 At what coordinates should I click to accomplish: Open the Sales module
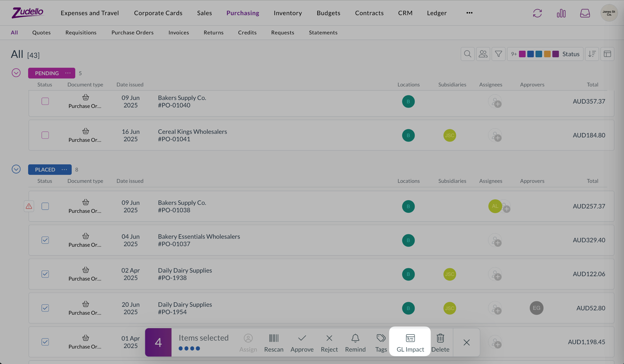tap(204, 13)
